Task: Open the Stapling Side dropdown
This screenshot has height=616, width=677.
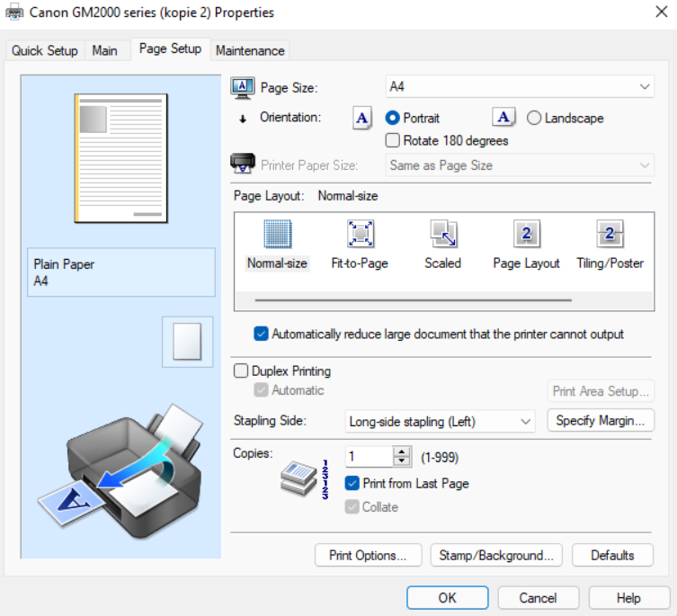Action: click(x=440, y=421)
